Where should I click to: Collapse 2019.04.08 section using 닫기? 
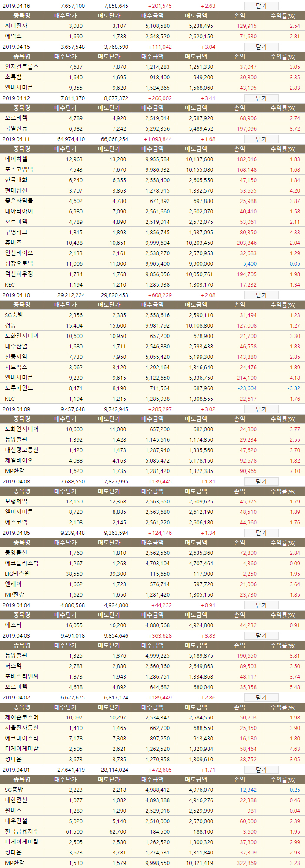261,482
